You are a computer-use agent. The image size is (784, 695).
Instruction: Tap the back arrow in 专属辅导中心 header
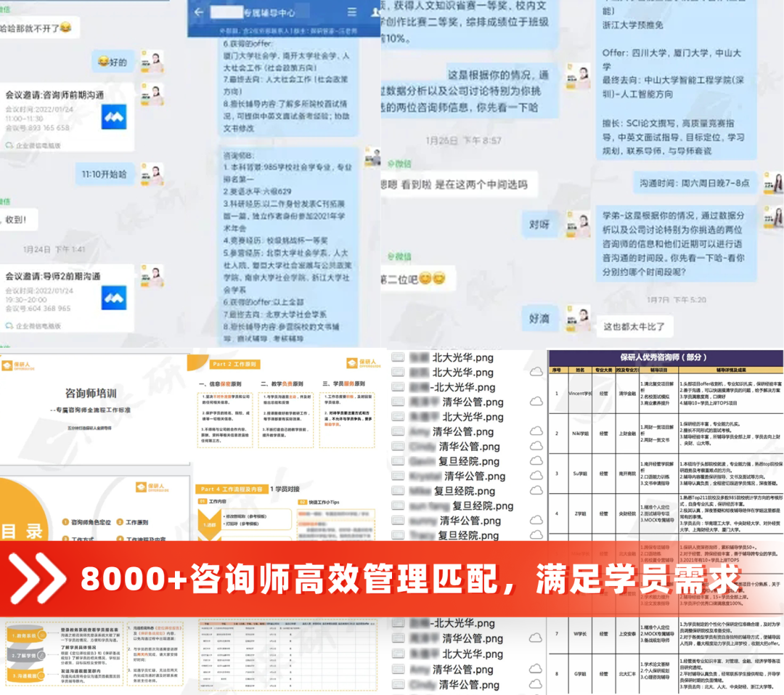(199, 12)
